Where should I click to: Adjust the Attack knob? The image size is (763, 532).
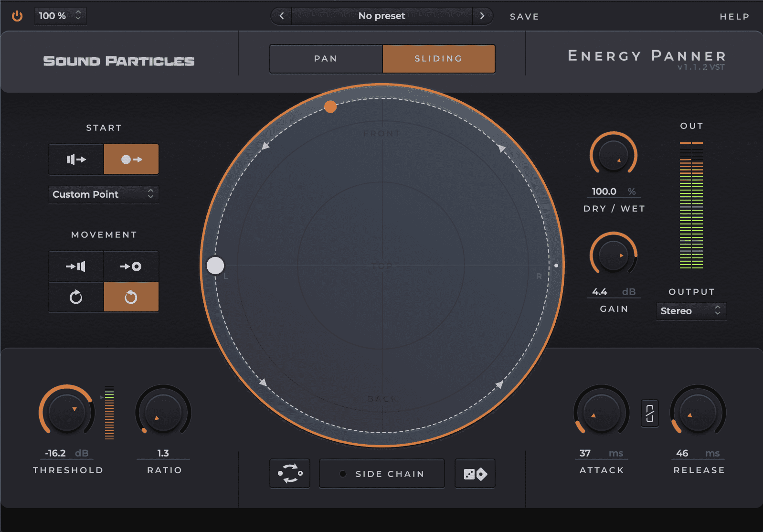click(x=602, y=412)
